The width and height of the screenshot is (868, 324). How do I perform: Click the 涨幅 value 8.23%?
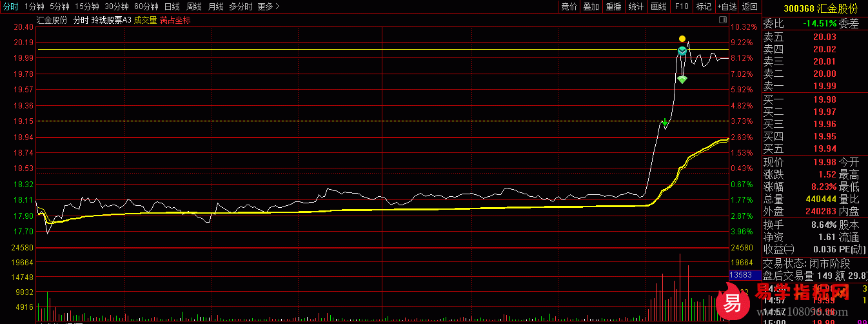pyautogui.click(x=824, y=187)
